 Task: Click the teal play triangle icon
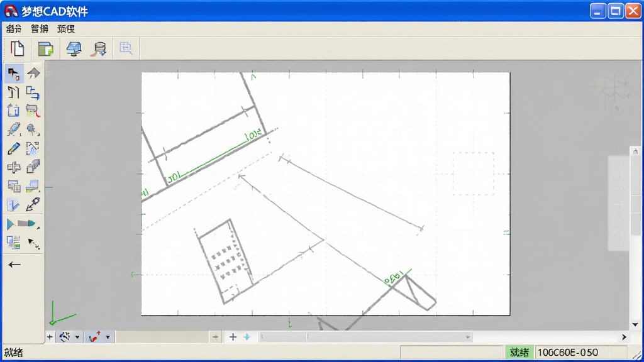[11, 224]
